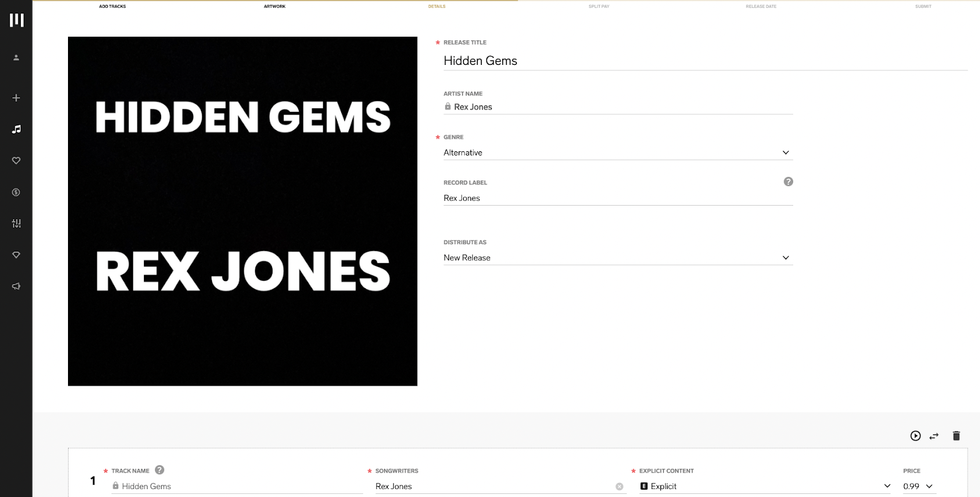Edit the Release Title field
The height and width of the screenshot is (497, 980).
tap(704, 61)
